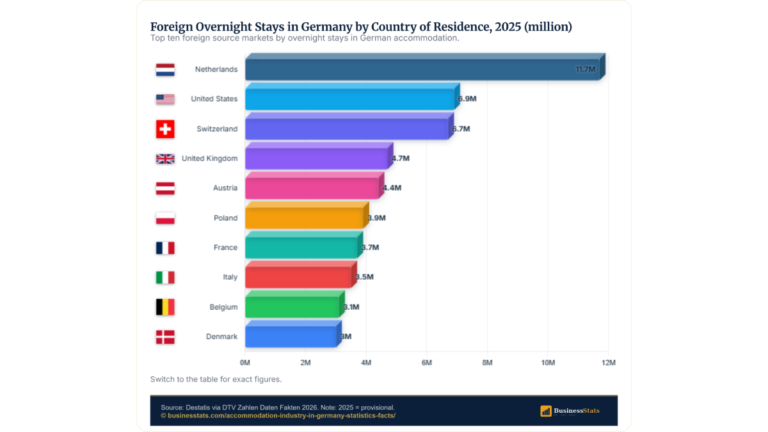
Task: Click the 6.9M value label
Action: (x=467, y=99)
